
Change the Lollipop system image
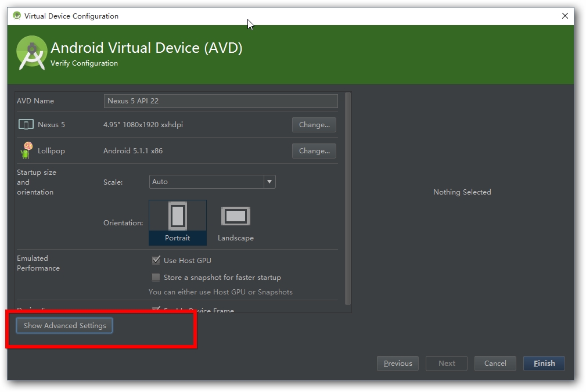[314, 151]
